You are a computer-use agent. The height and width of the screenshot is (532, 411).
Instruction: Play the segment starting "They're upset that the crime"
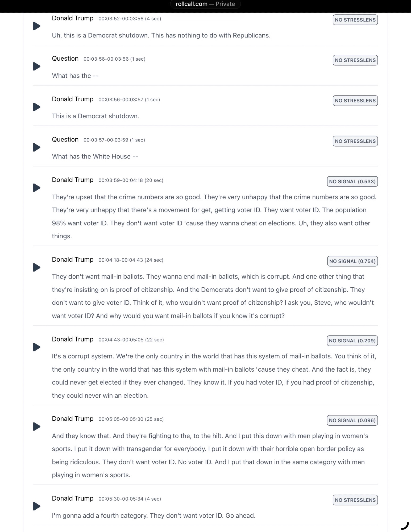[x=36, y=188]
